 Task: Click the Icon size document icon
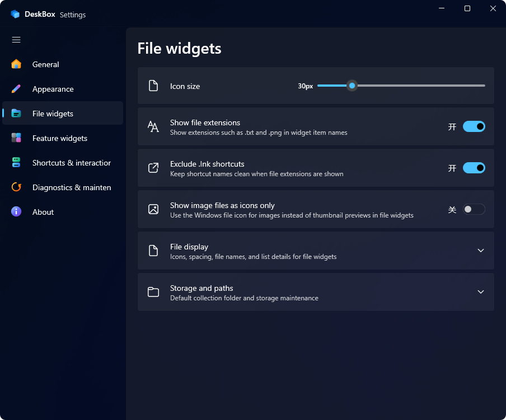(x=153, y=86)
